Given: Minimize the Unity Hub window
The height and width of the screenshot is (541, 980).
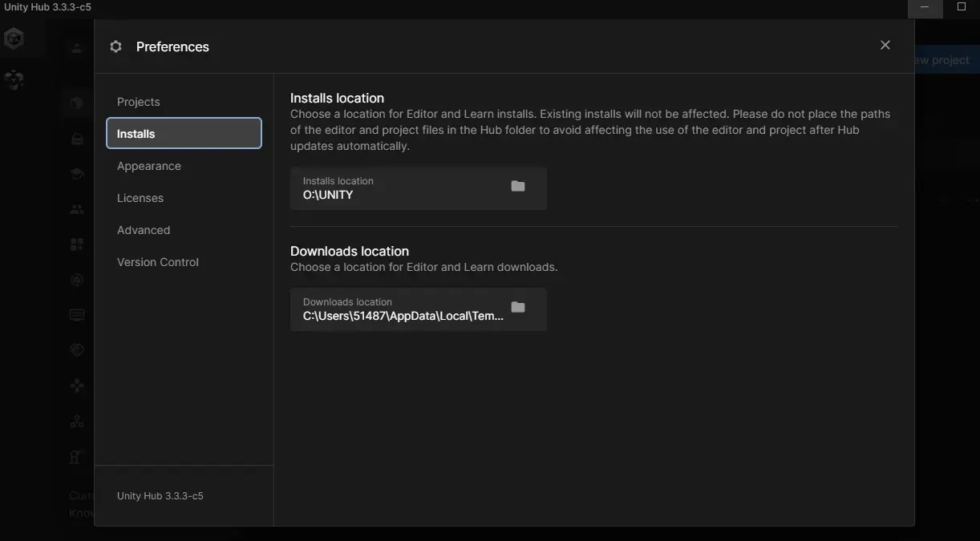Looking at the screenshot, I should (925, 7).
